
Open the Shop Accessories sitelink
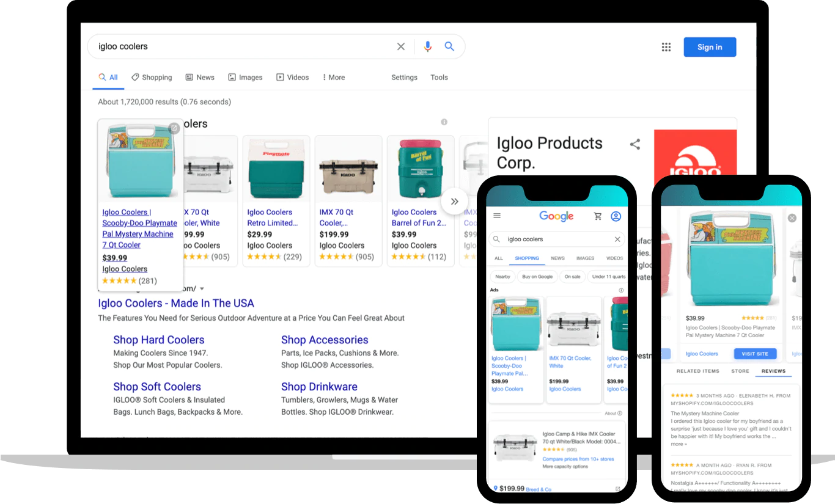click(x=325, y=340)
